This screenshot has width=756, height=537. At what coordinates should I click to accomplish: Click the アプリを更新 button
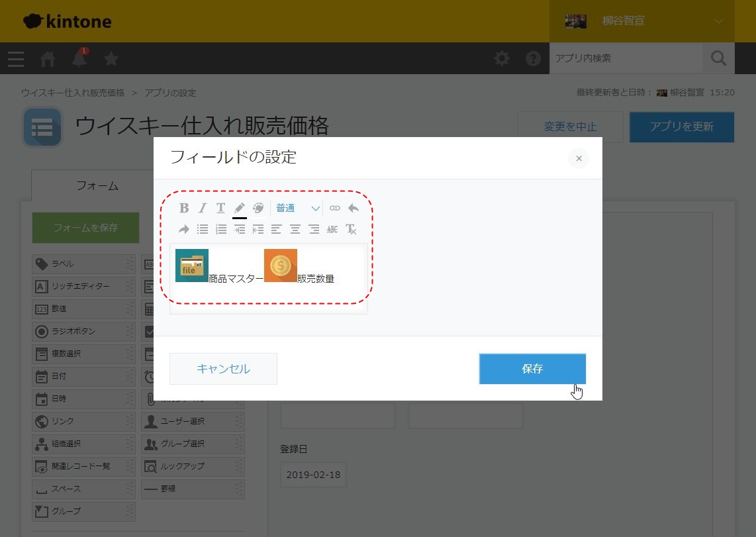click(x=682, y=126)
